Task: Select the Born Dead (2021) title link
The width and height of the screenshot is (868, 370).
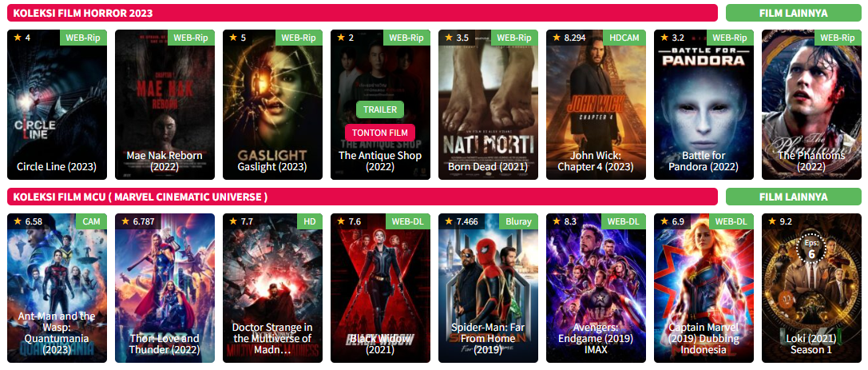Action: 488,167
